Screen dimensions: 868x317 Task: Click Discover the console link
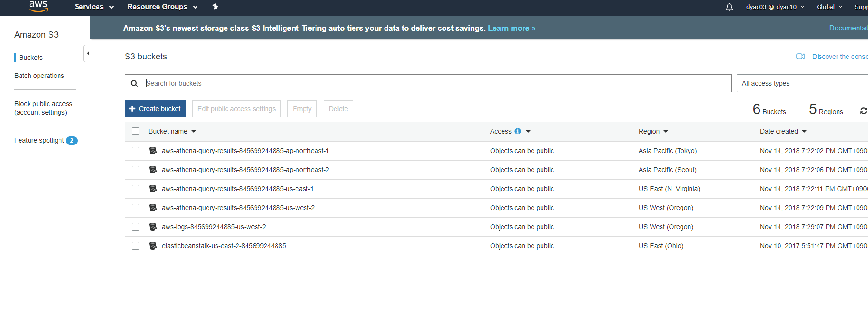coord(840,57)
